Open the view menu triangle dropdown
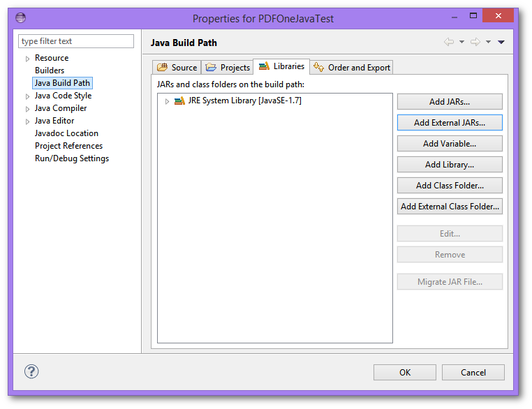This screenshot has height=409, width=532. coord(501,42)
